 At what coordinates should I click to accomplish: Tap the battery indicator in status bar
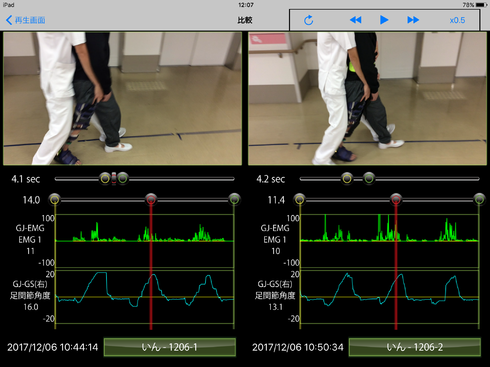[481, 5]
